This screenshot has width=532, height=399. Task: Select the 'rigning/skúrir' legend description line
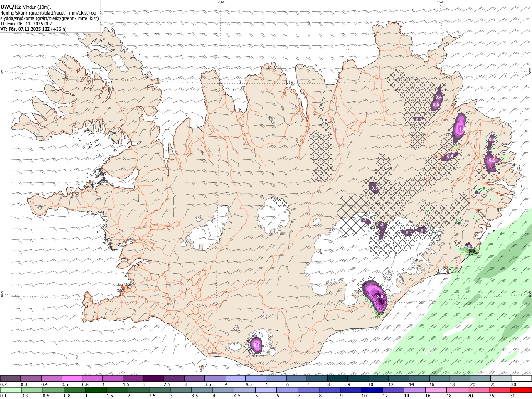pos(48,12)
